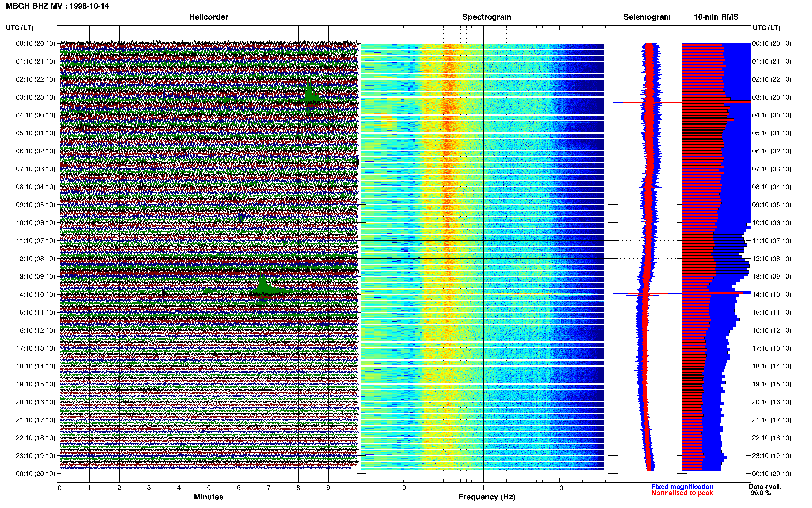812x508 pixels.
Task: Click the right time label '10:10 (06:10)'
Action: 772,223
